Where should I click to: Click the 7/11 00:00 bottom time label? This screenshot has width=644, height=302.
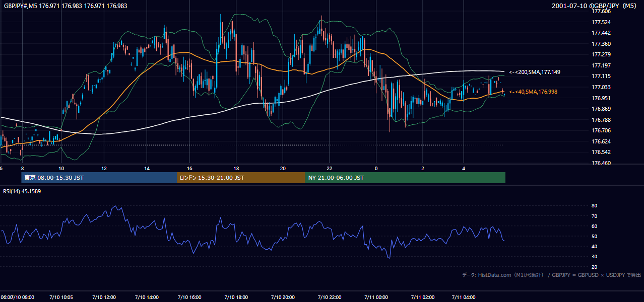[376, 297]
